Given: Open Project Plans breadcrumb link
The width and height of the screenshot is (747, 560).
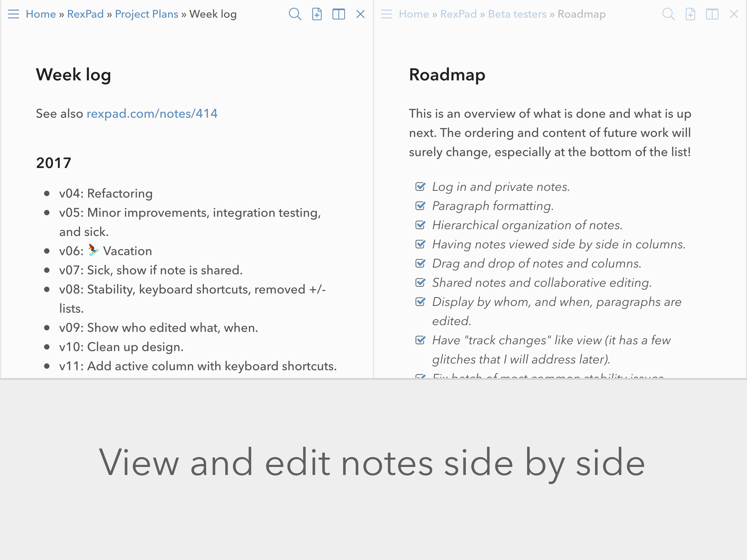Looking at the screenshot, I should click(147, 14).
